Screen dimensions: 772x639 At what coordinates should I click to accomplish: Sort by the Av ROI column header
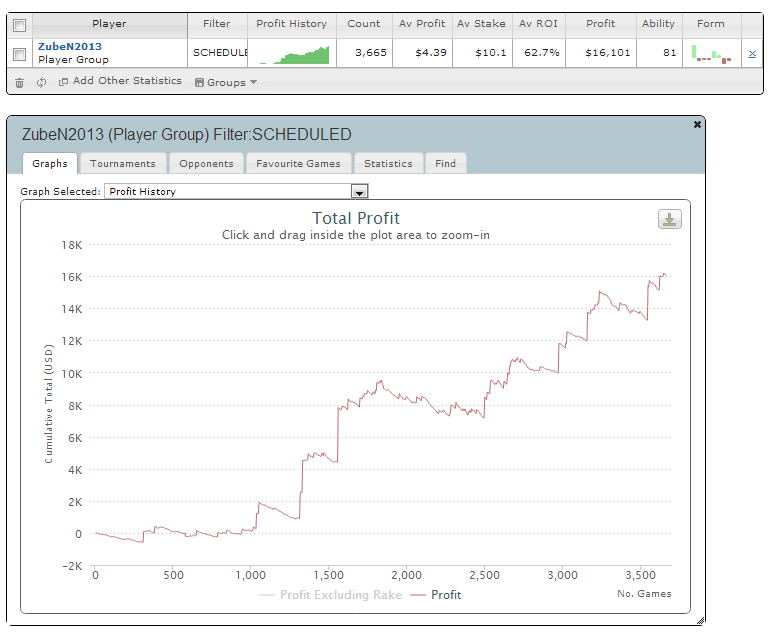(x=539, y=24)
